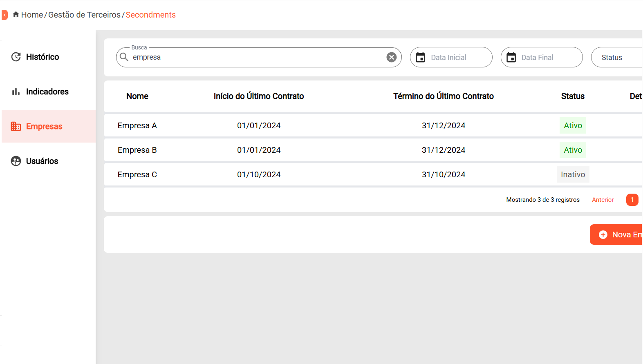Click the Empresas building icon
Image resolution: width=643 pixels, height=364 pixels.
tap(16, 126)
